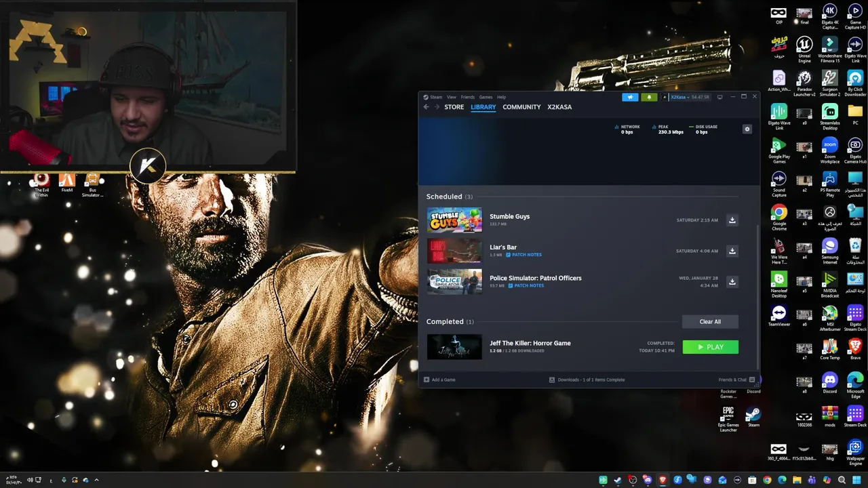Select MSI Afterburner desktop icon
The height and width of the screenshot is (488, 868).
click(x=829, y=319)
